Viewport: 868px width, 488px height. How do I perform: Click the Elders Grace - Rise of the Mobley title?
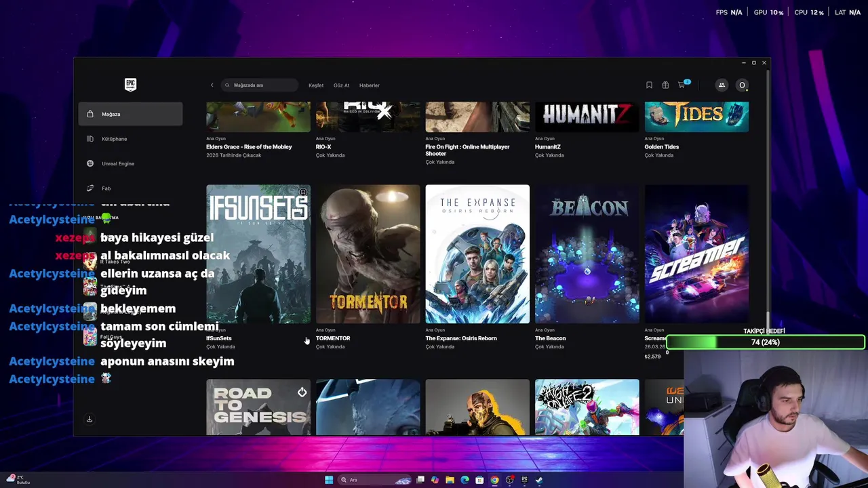pyautogui.click(x=249, y=147)
